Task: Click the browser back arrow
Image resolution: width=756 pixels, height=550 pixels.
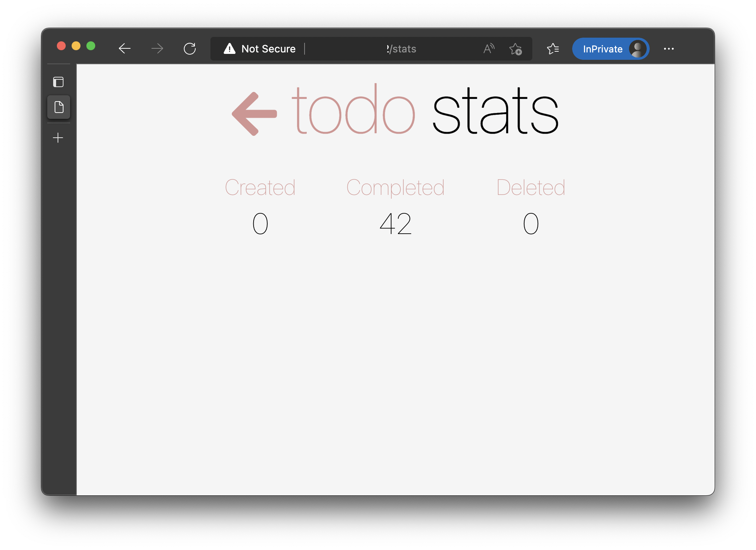Action: [125, 48]
